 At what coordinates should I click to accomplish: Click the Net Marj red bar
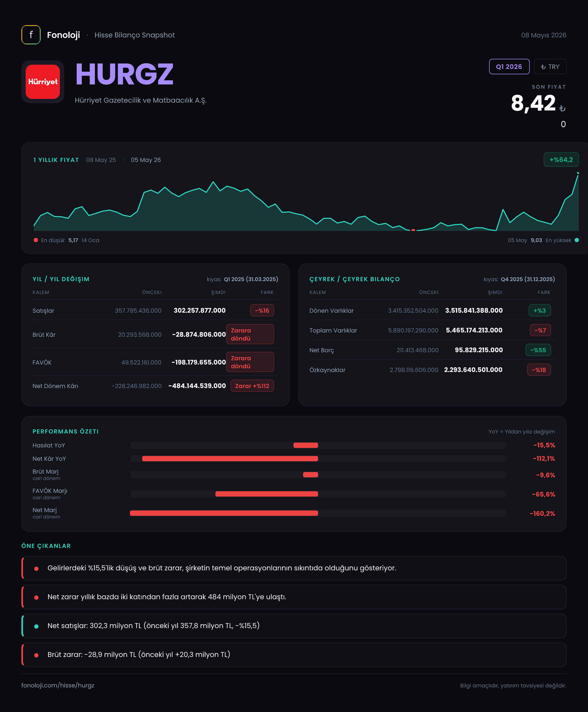224,513
